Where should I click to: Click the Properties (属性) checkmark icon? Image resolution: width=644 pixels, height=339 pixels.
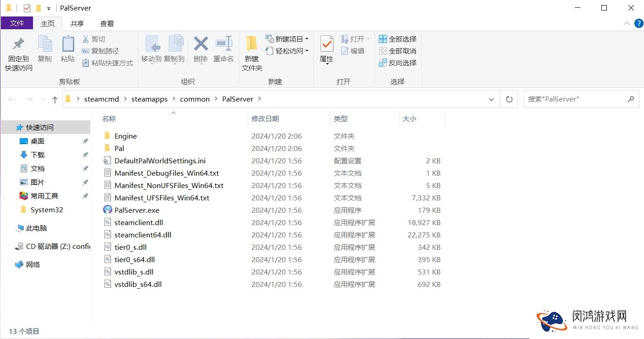tap(327, 44)
